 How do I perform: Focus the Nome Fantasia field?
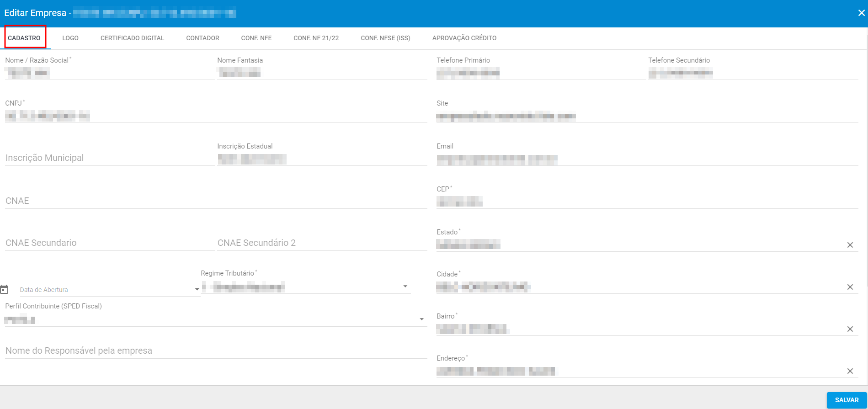click(322, 73)
